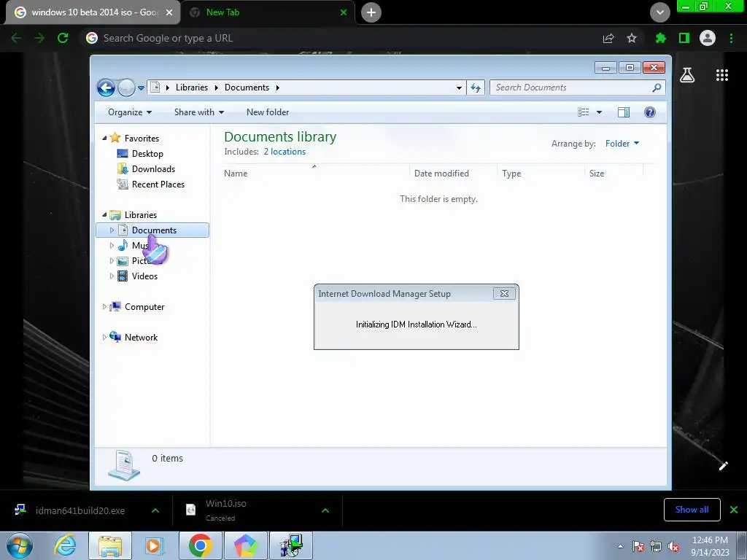Screen dimensions: 747x560
Task: Click the share page icon
Action: click(608, 38)
